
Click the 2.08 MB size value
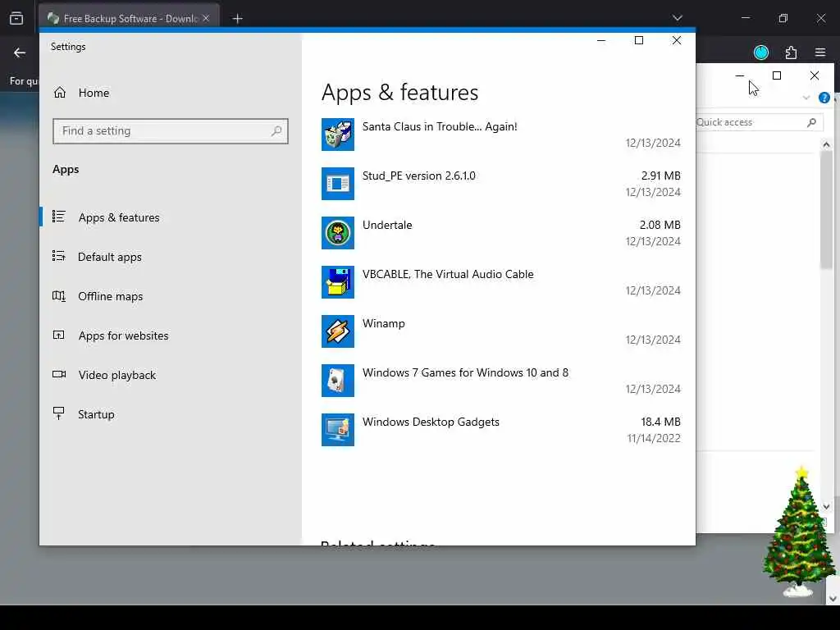tap(660, 225)
